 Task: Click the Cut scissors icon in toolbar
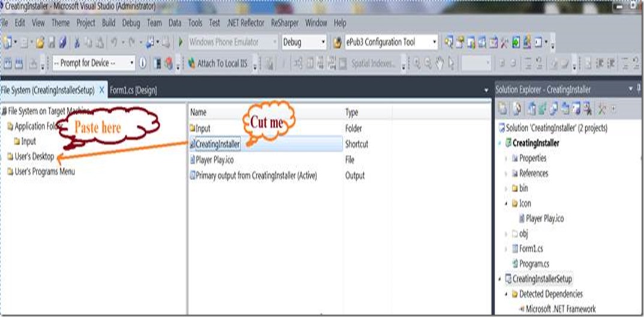point(77,43)
